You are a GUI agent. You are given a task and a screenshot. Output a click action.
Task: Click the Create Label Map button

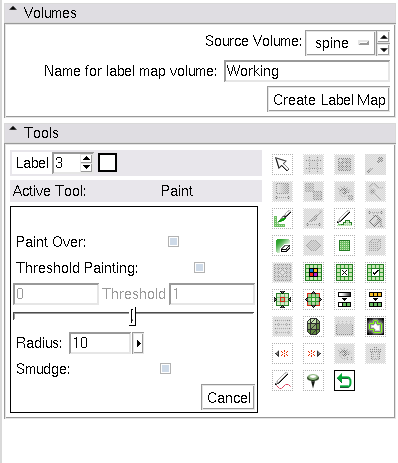pyautogui.click(x=328, y=100)
